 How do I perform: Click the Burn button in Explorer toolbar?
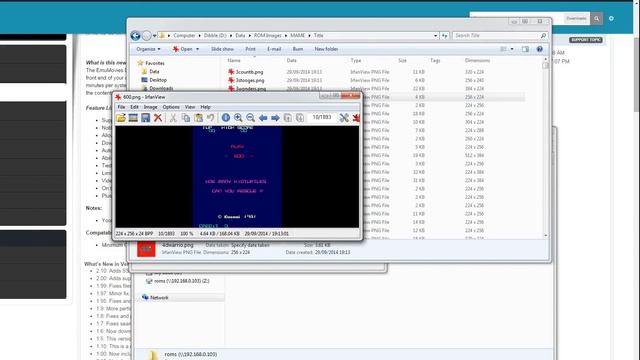pyautogui.click(x=298, y=49)
